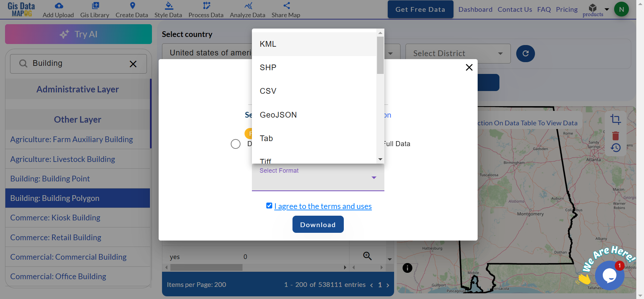Open the Select Format dropdown arrow
Screen dimensions: 644x299
[x=374, y=178]
